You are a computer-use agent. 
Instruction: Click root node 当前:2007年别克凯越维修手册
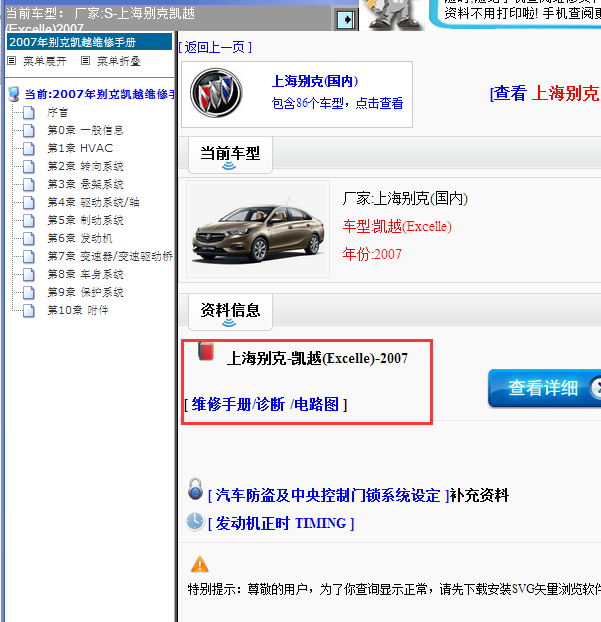tap(99, 94)
